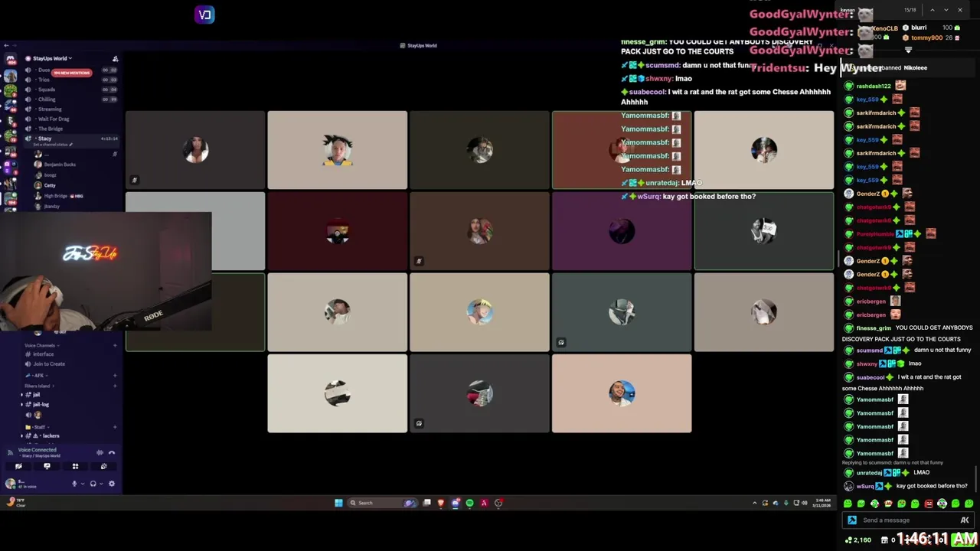Collapse the Staff category
The width and height of the screenshot is (980, 551).
pyautogui.click(x=38, y=427)
